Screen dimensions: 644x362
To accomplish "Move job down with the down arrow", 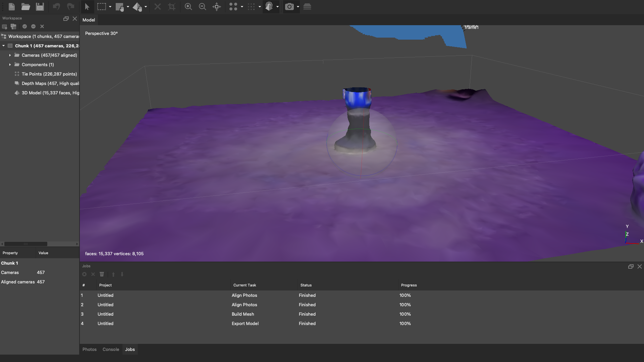I will 122,274.
